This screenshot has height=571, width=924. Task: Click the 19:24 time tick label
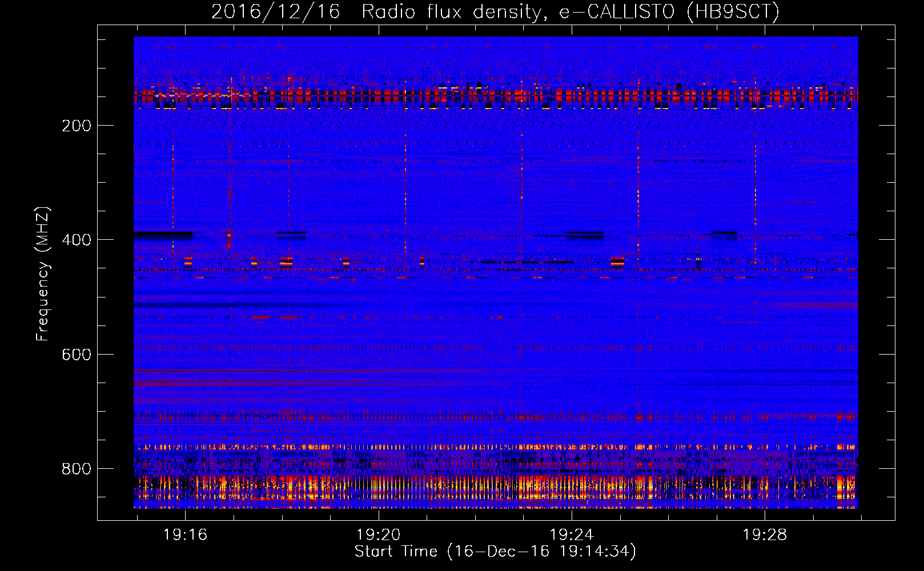(571, 535)
